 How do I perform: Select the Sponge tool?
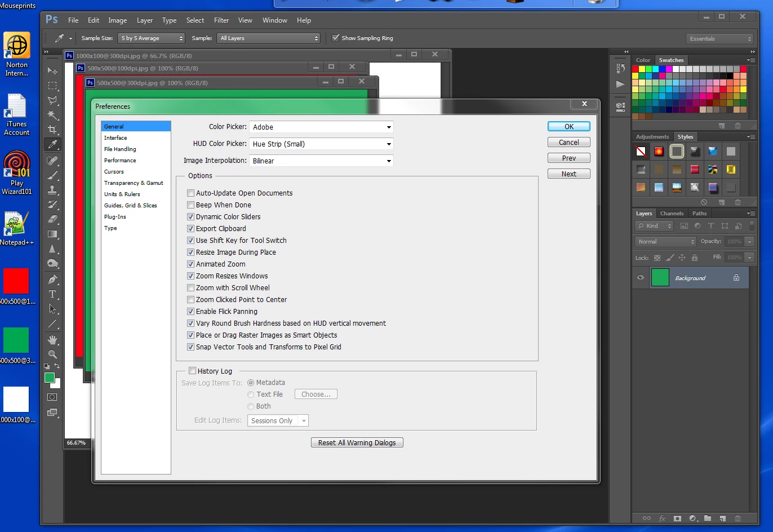point(52,263)
